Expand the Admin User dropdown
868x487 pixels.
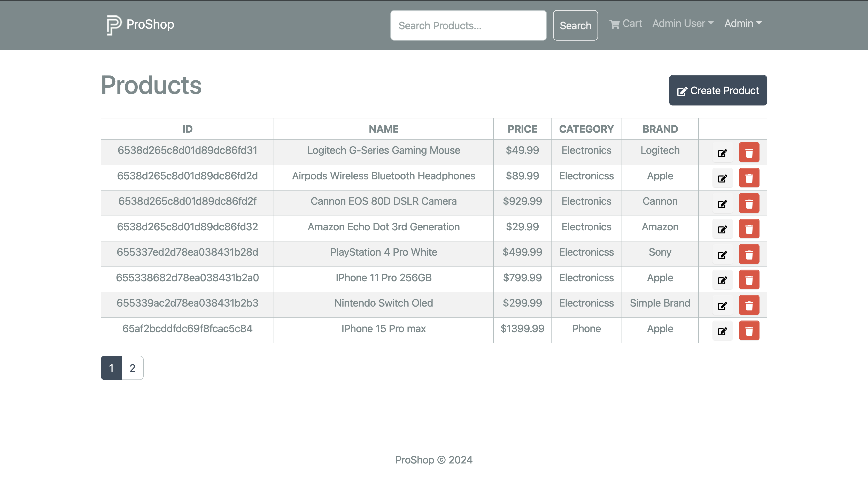point(683,24)
